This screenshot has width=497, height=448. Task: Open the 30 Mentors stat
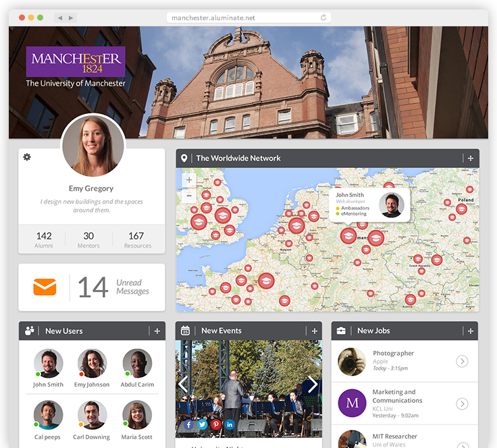(88, 240)
